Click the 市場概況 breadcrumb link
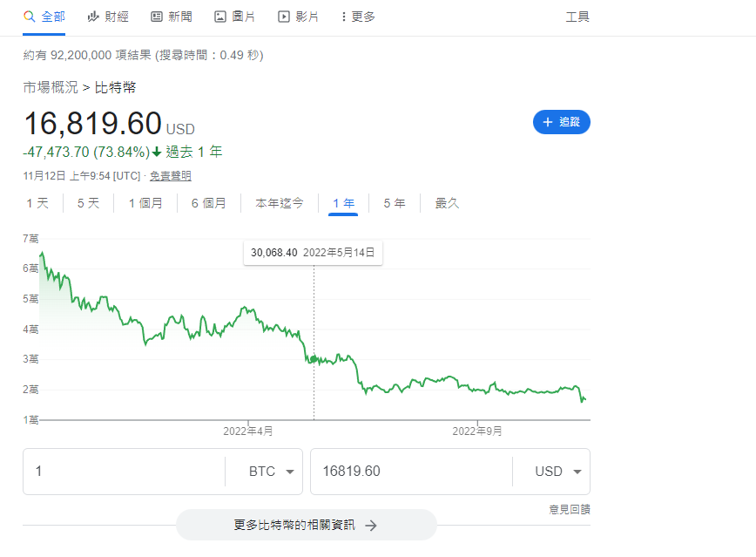 [x=51, y=87]
